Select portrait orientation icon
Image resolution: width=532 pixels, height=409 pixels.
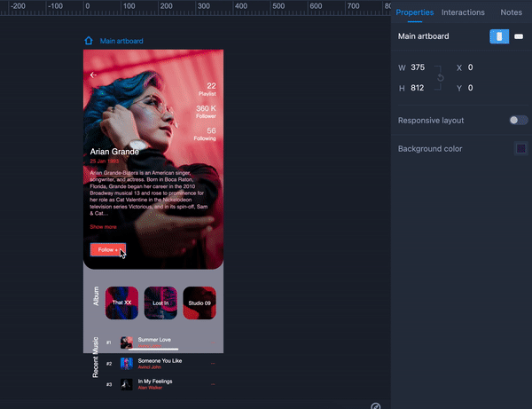click(x=499, y=36)
